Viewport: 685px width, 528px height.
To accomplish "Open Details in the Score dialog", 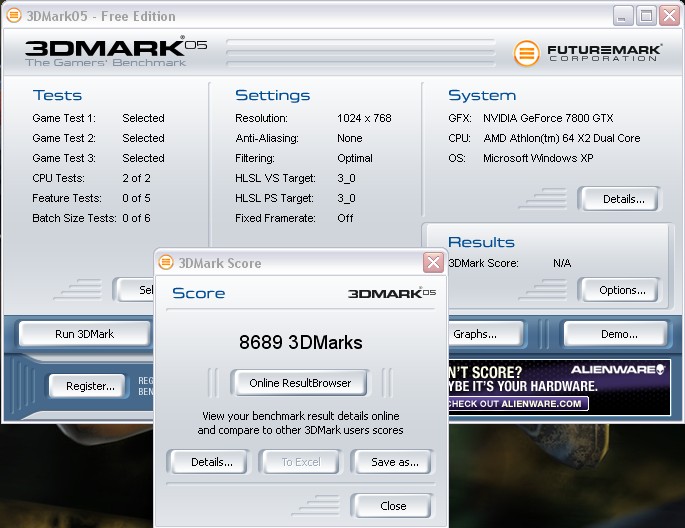I will click(211, 462).
